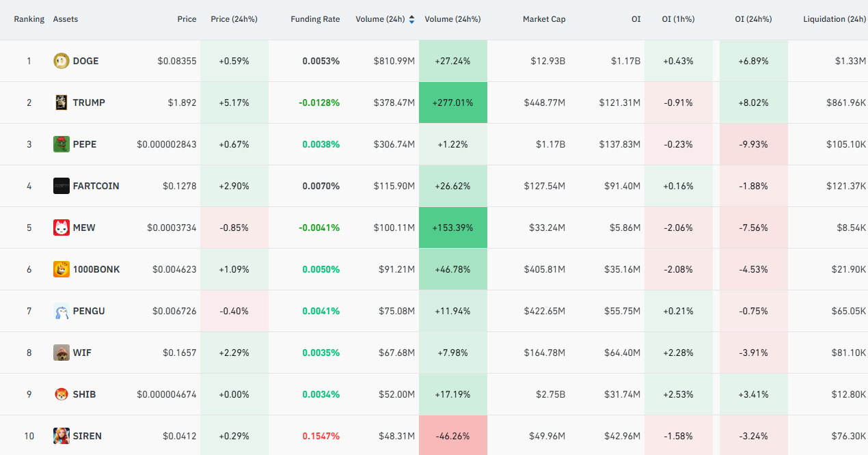Click the PEPE frog icon
This screenshot has width=868, height=455.
tap(62, 144)
